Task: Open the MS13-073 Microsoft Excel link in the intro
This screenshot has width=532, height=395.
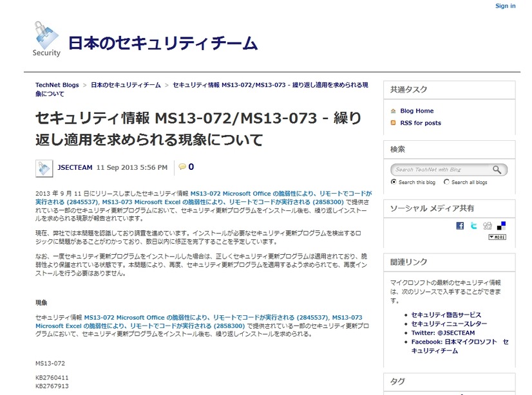Action: point(223,202)
